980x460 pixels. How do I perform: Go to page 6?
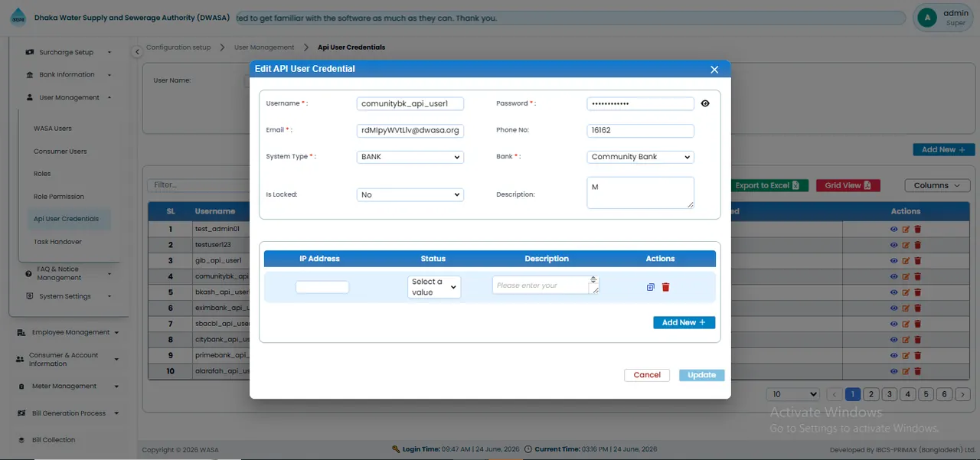click(945, 394)
